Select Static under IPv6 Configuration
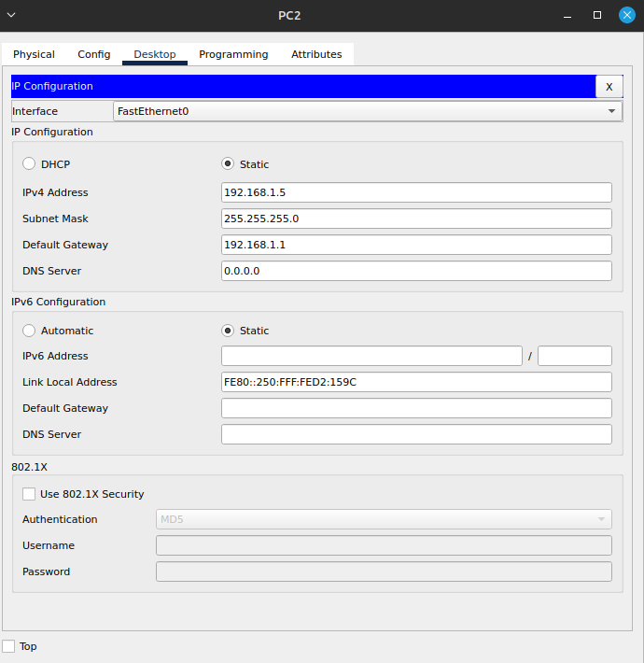The width and height of the screenshot is (644, 663). [x=228, y=331]
